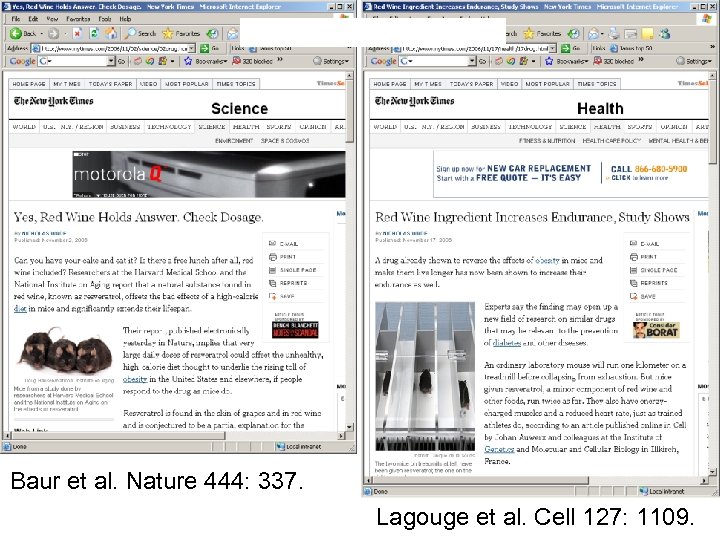Click the Motorola Q banner ad
The image size is (720, 540).
coord(209,174)
